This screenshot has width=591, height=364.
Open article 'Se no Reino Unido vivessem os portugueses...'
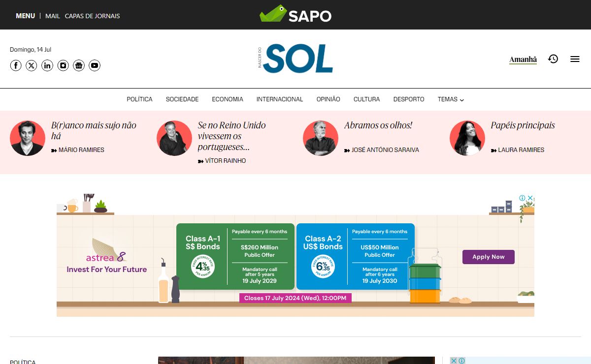point(232,136)
